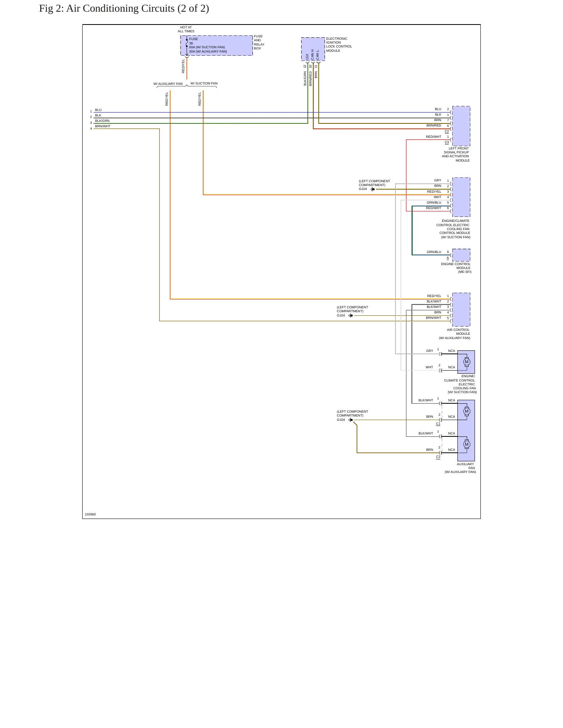Click the 'WHT' label at the cooling fan motor connector

point(429,367)
